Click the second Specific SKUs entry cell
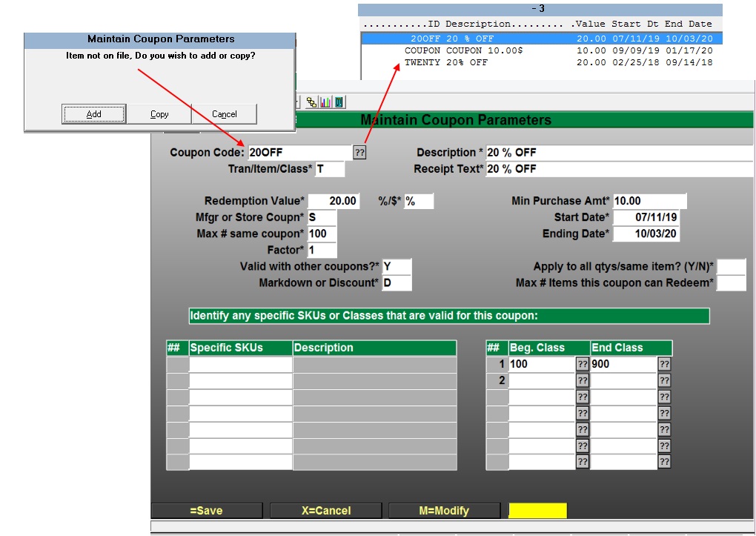 (241, 380)
